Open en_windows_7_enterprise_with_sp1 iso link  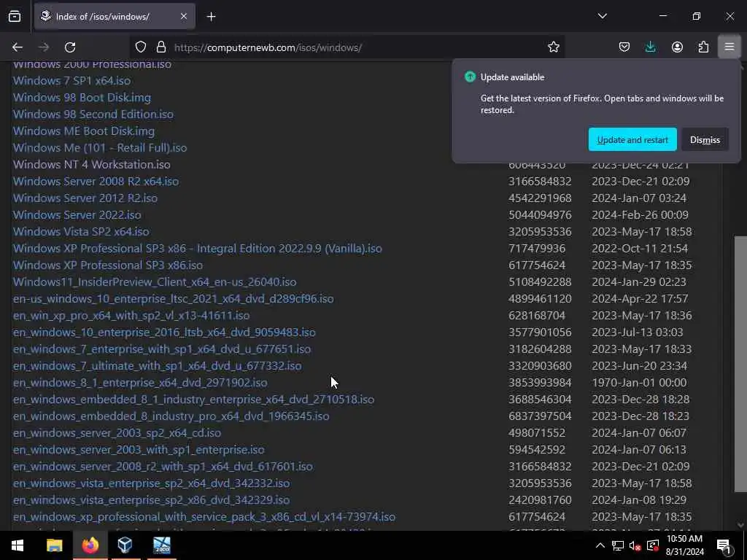[x=161, y=349]
